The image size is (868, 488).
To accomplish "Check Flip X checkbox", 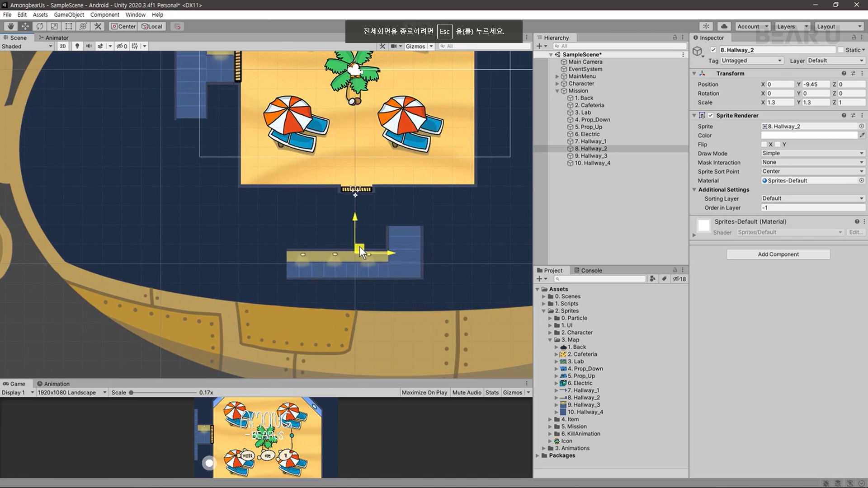I will tap(764, 144).
